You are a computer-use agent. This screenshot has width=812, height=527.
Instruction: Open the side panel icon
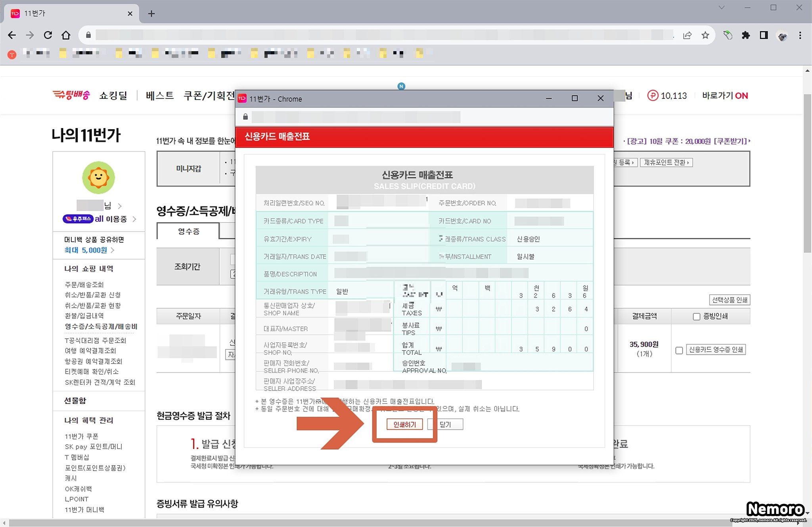[x=764, y=35]
